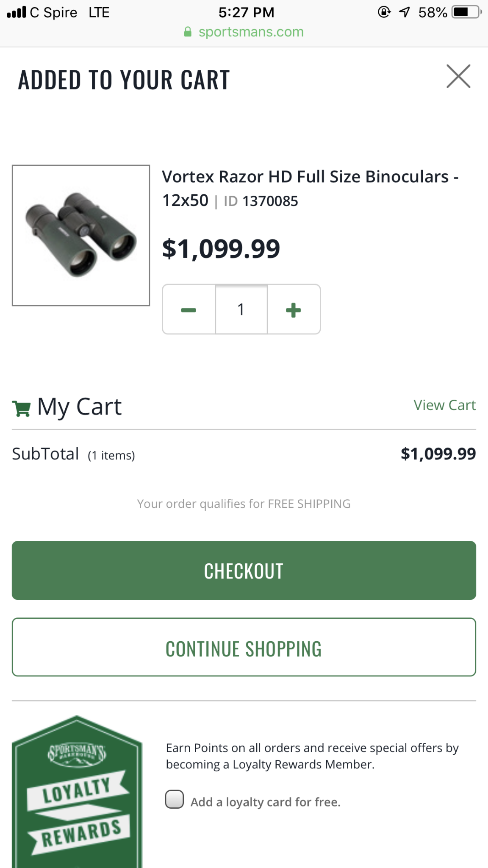Tap the green padlock security icon

[188, 32]
